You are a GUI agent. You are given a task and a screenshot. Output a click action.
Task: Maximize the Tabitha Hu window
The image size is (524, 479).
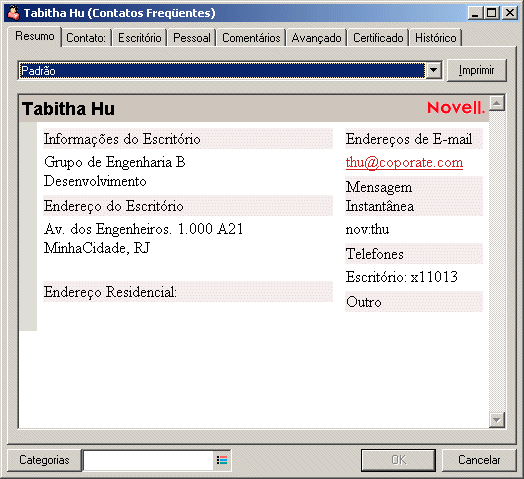(x=492, y=13)
